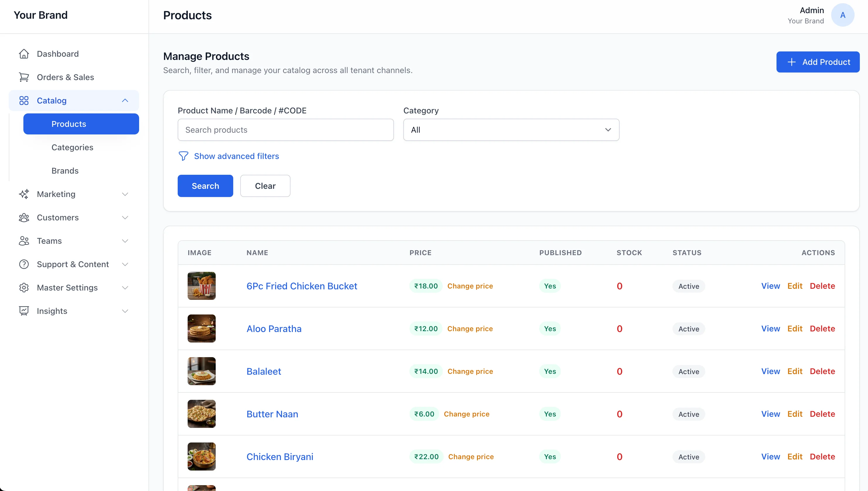Click the funnel filter icon
Screen dimensions: 868x491
click(183, 156)
